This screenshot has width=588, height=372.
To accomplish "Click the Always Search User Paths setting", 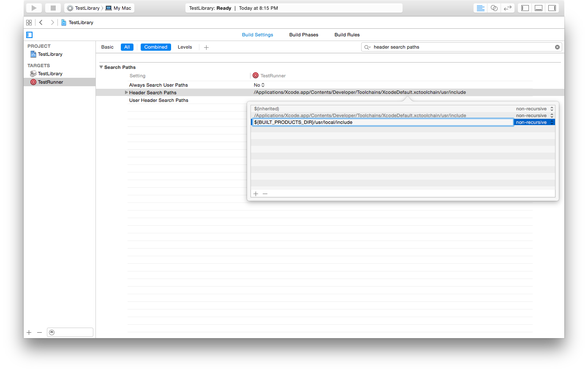I will [158, 85].
